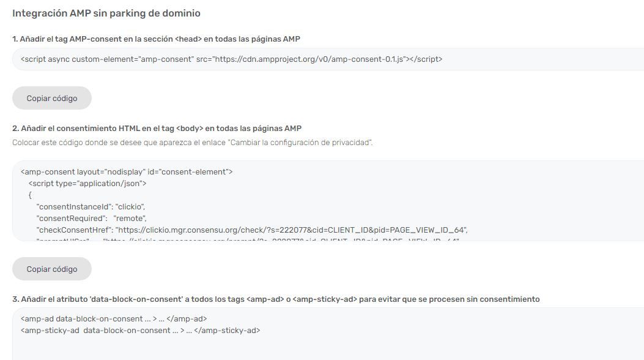Click the partially hidden promptUISrc code line
This screenshot has height=360, width=644.
tap(248, 239)
